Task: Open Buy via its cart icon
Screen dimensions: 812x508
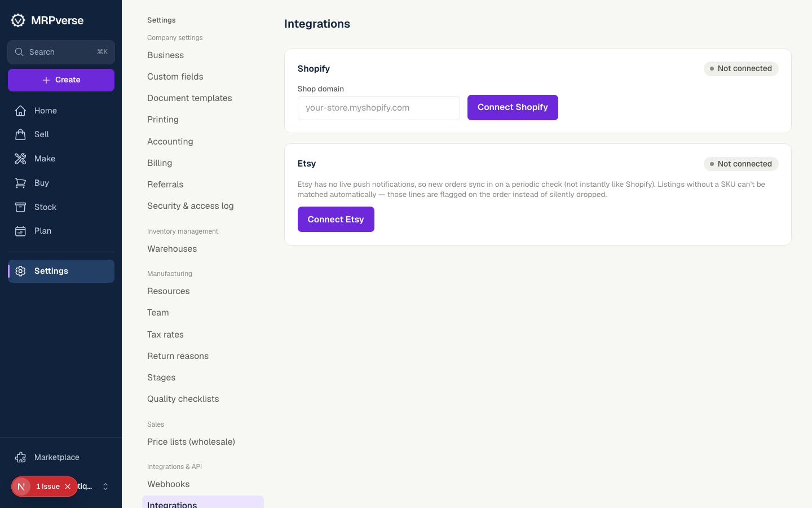Action: pos(20,183)
